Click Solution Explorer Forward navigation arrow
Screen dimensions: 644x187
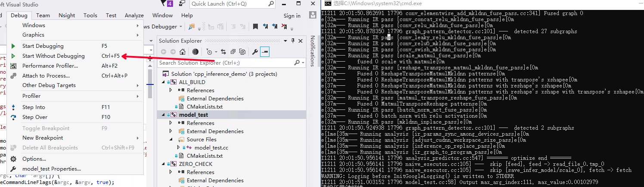click(173, 52)
